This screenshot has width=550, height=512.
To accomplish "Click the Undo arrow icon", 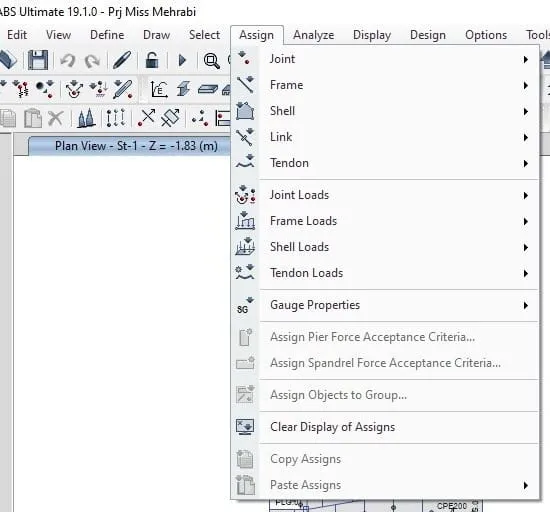I will pos(67,61).
